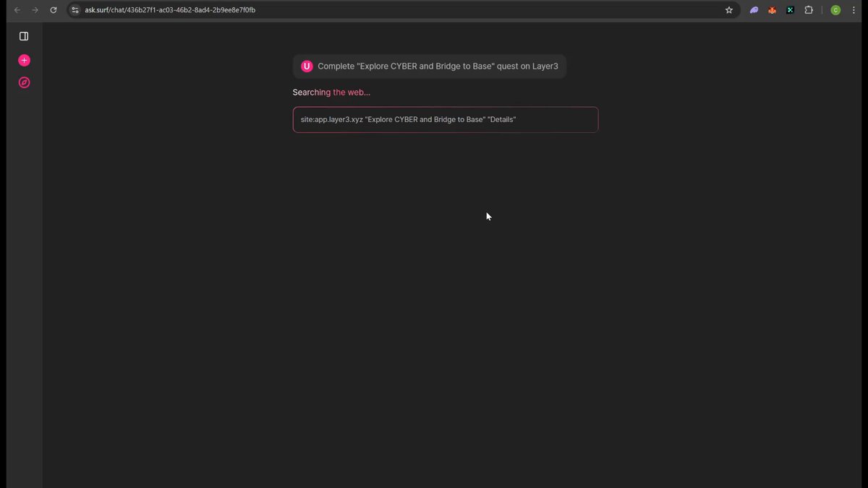Toggle the sidebar panel icon
The height and width of the screenshot is (488, 868).
pos(24,36)
